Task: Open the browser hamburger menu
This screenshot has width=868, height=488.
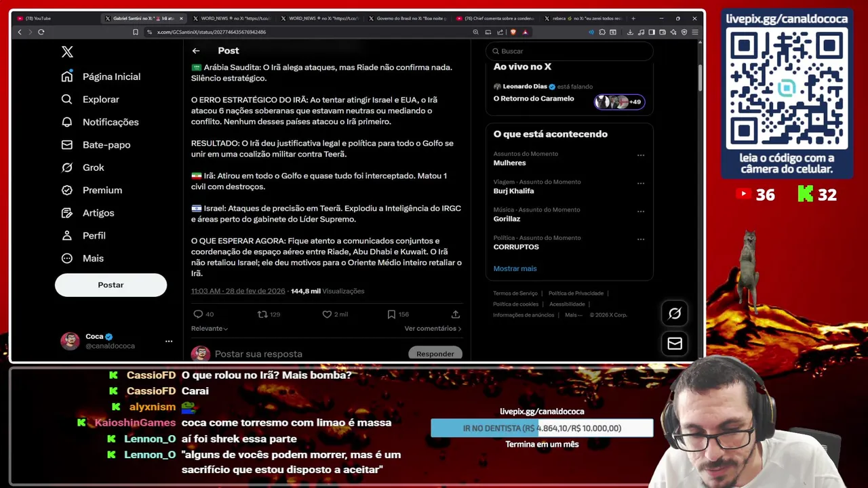Action: (x=695, y=32)
